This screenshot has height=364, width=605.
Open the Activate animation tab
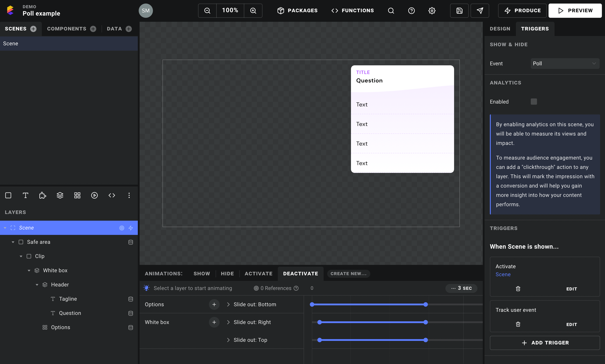258,274
